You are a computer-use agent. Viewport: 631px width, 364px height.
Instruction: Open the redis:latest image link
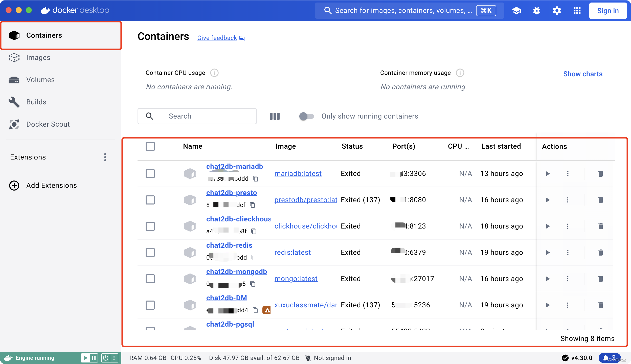tap(292, 253)
